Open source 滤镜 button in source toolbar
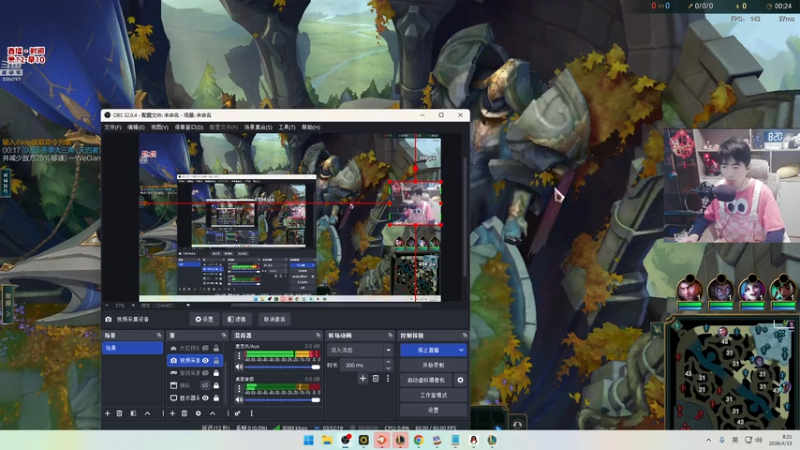Screen dimensions: 800x450 point(237,319)
